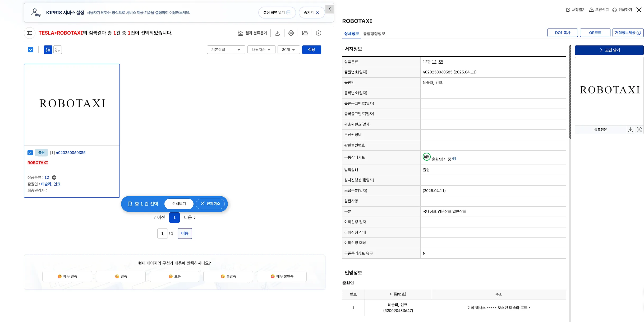Close the ROBOTAXI detail panel
Viewport: 644px width, 322px height.
point(639,10)
